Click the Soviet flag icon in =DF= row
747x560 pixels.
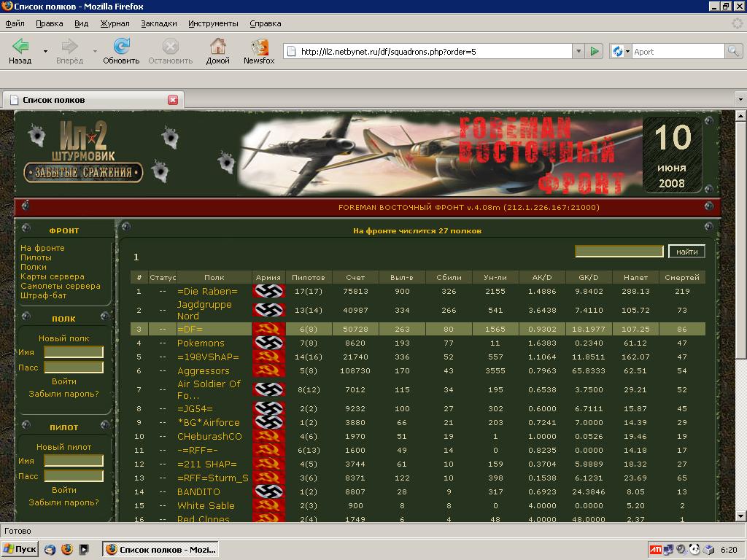click(x=269, y=329)
